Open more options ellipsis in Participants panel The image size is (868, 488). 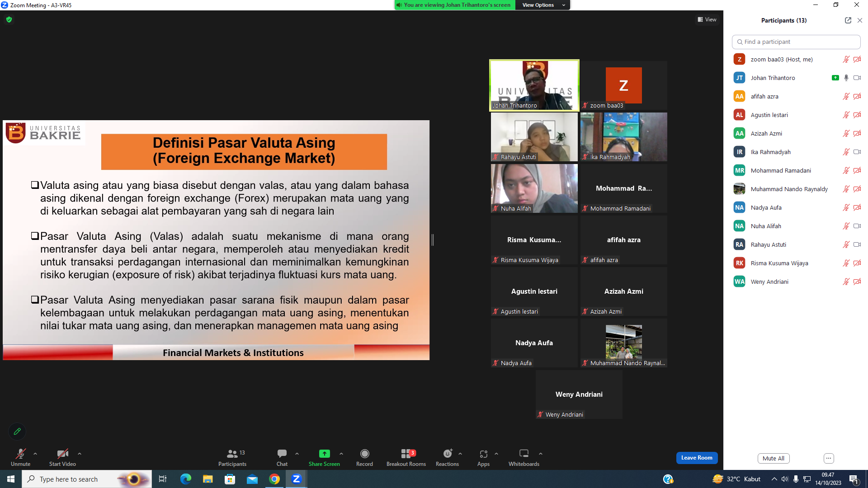829,458
